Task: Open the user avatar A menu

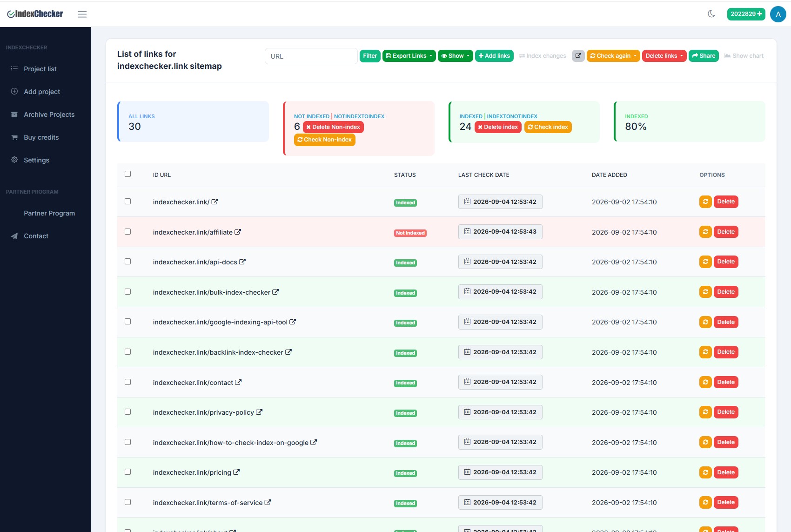Action: click(778, 14)
